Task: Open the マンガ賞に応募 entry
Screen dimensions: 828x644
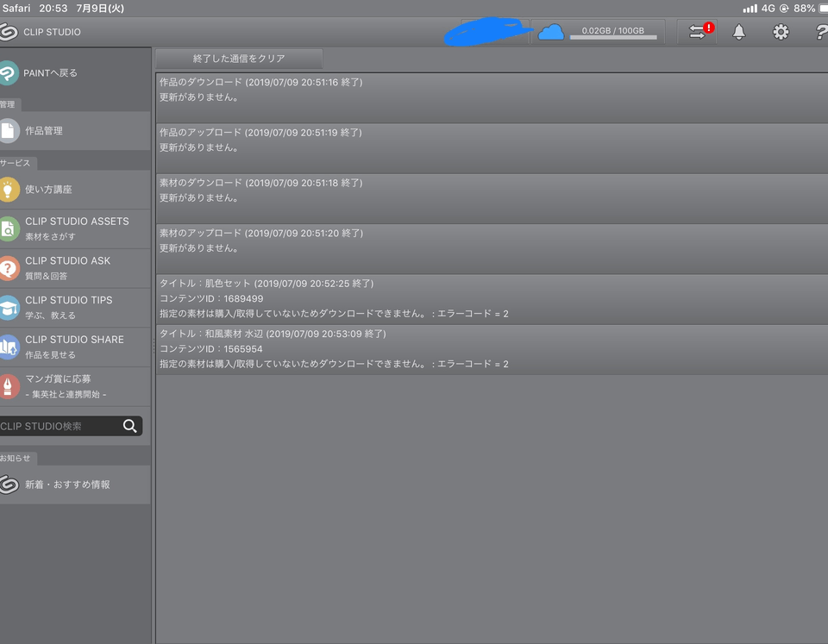Action: coord(58,385)
